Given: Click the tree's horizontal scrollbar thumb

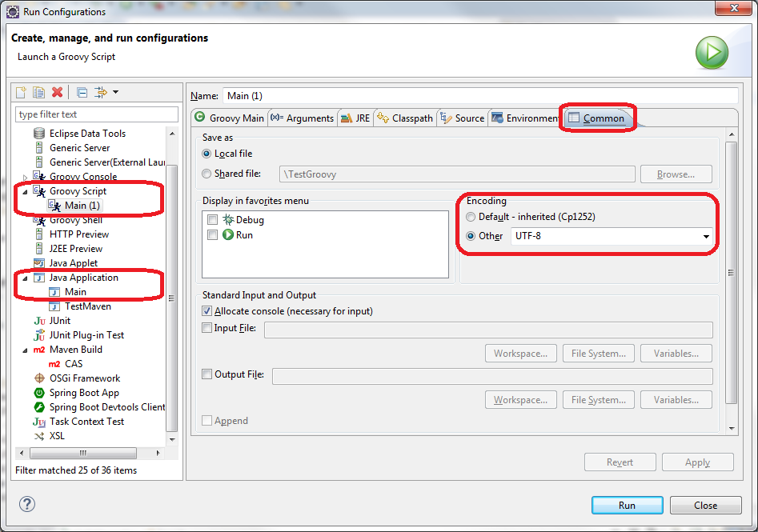Looking at the screenshot, I should click(x=82, y=454).
